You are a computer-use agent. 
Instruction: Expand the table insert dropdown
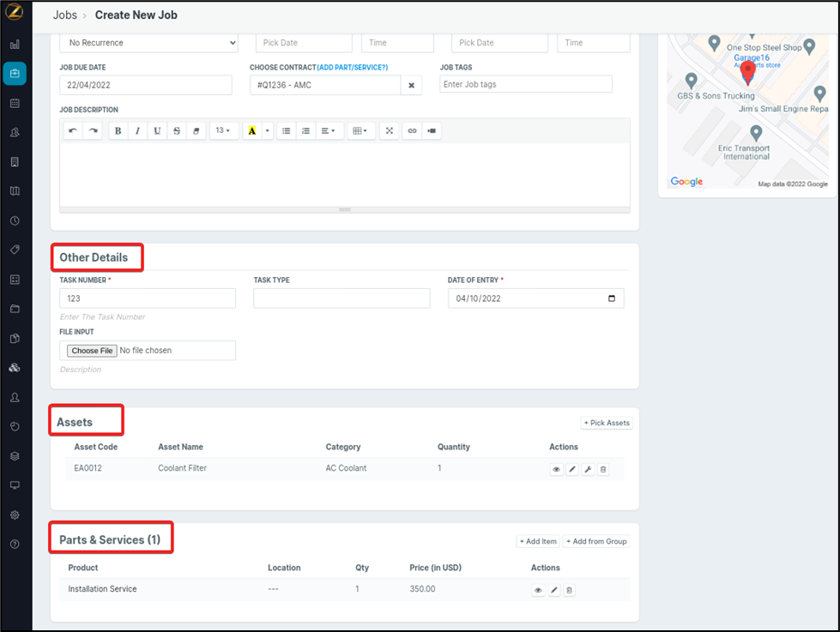tap(360, 131)
